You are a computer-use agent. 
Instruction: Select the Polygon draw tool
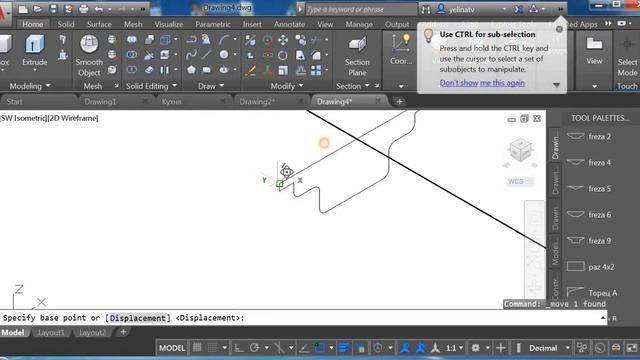[191, 70]
